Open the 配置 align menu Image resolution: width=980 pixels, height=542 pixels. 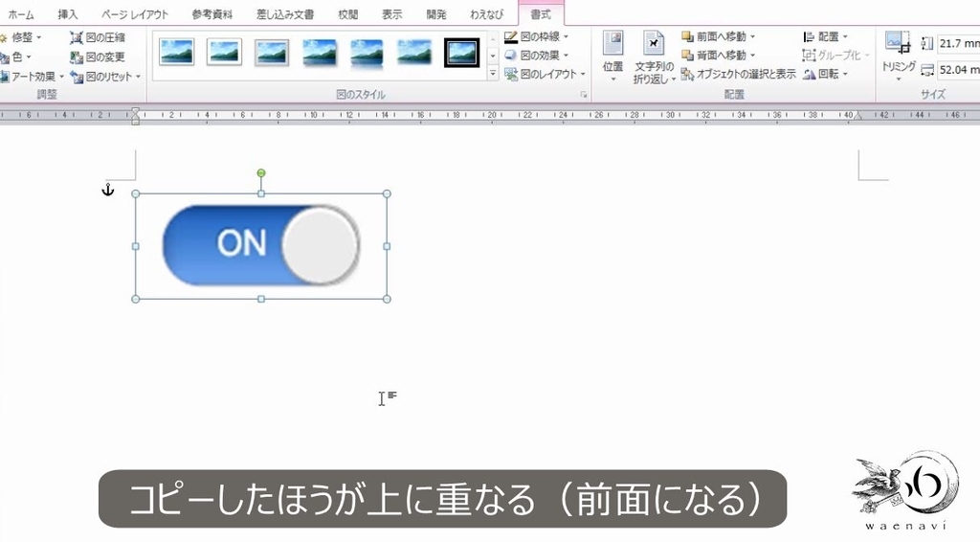point(825,37)
